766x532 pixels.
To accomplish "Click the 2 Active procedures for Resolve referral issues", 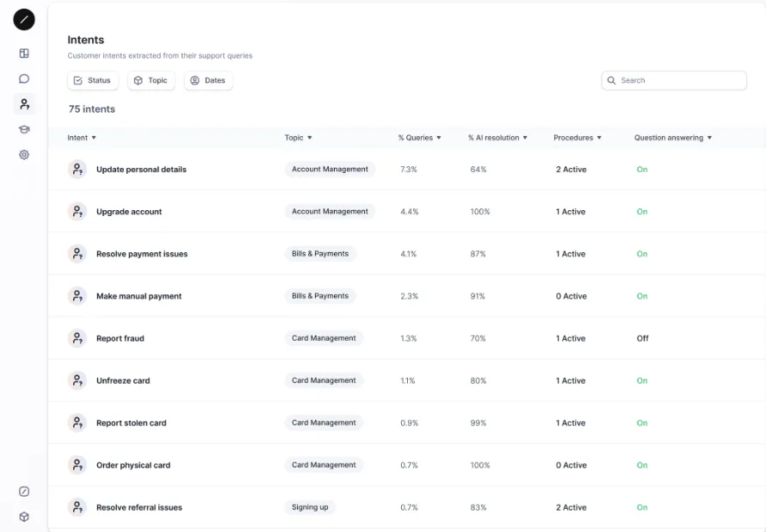I will click(571, 508).
